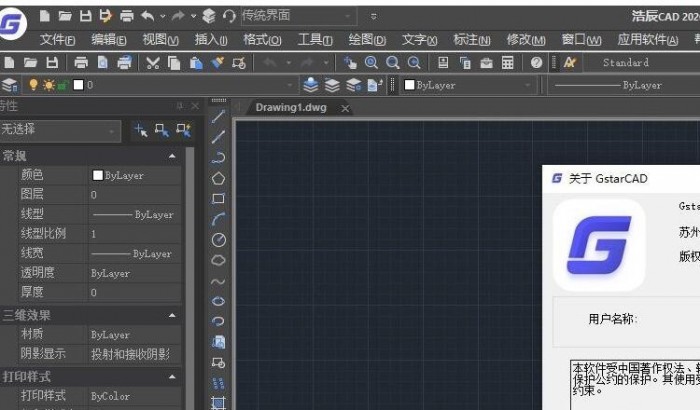700x410 pixels.
Task: Click the Zoom Realtime magnifier
Action: pos(371,63)
